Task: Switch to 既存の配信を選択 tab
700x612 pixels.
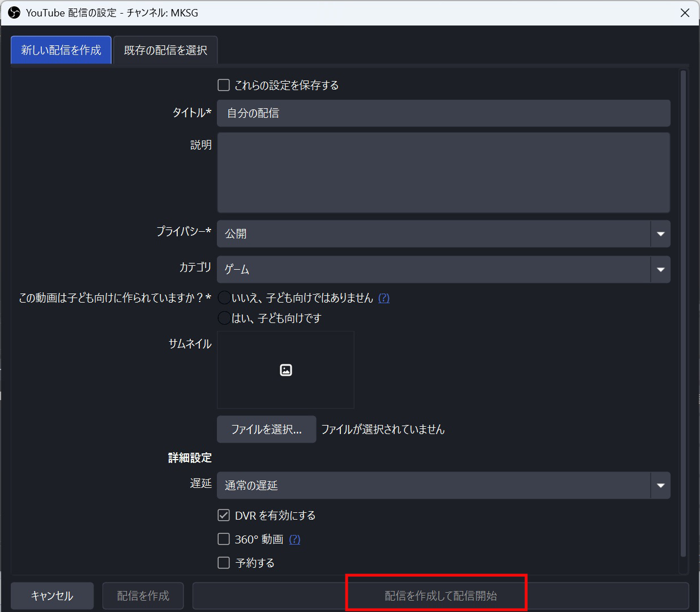Action: pyautogui.click(x=165, y=50)
